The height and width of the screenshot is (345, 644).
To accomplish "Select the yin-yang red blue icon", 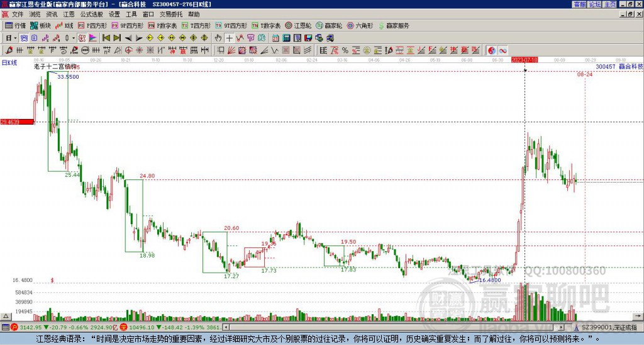I will coord(492,50).
